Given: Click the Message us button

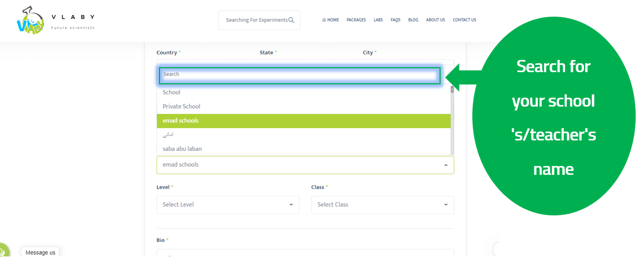Looking at the screenshot, I should tap(41, 253).
